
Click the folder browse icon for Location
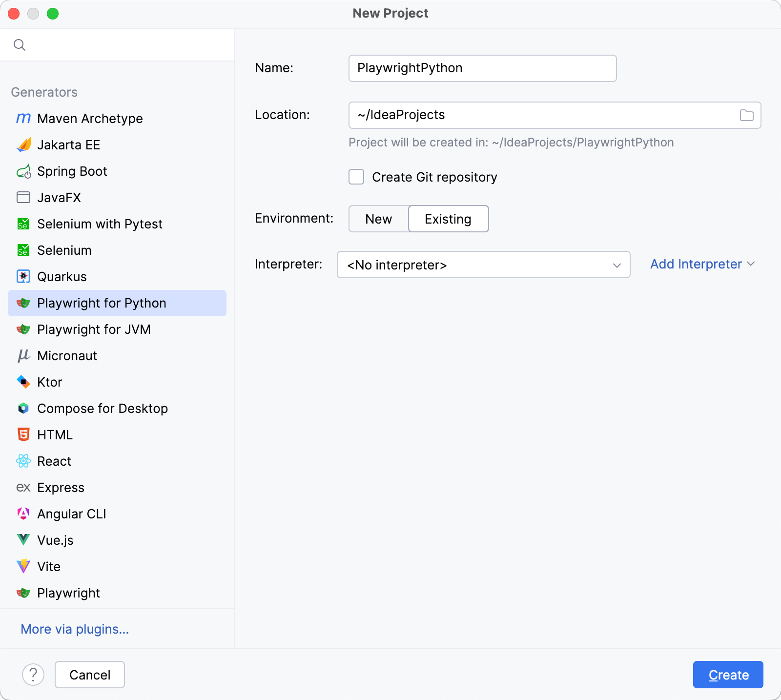click(x=746, y=115)
